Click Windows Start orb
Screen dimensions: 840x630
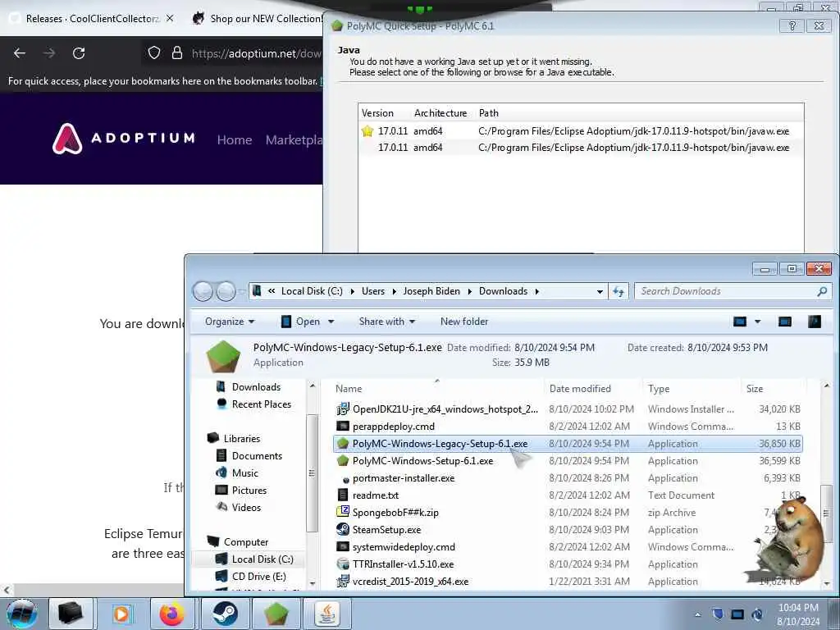pos(21,614)
